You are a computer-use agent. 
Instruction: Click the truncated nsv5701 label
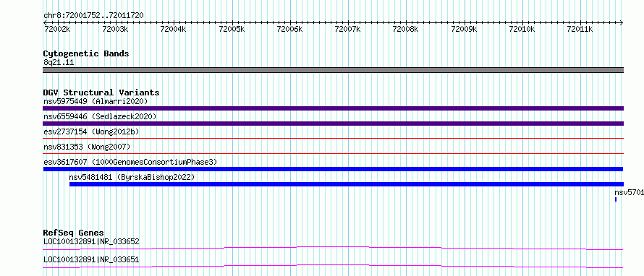coord(630,192)
